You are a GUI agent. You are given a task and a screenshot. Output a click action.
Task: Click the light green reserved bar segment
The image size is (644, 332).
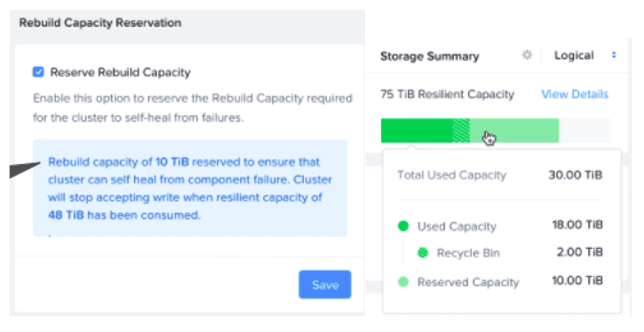pyautogui.click(x=514, y=131)
